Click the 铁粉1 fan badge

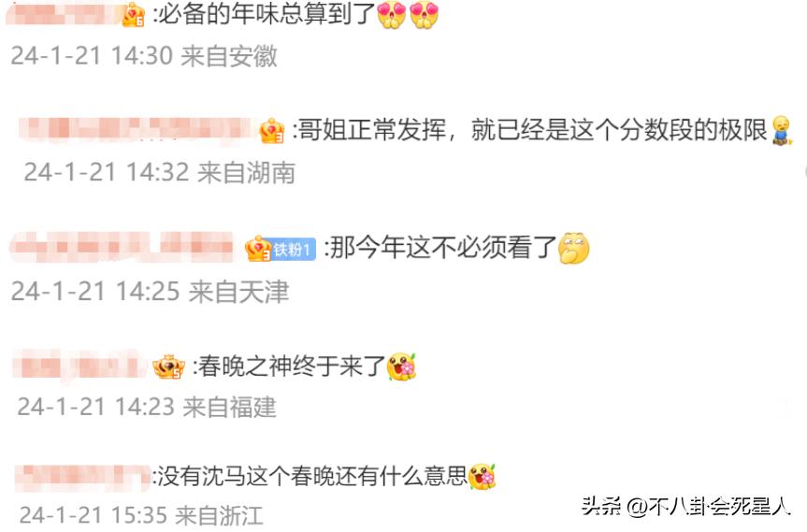click(x=294, y=250)
